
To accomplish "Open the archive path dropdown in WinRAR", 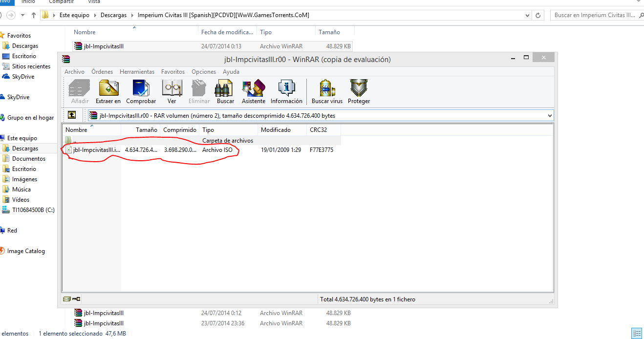I will tap(550, 115).
